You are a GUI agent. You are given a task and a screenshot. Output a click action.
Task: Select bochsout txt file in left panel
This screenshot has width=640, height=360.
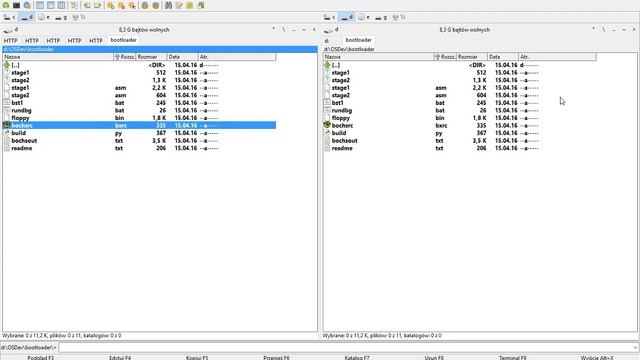tap(139, 140)
